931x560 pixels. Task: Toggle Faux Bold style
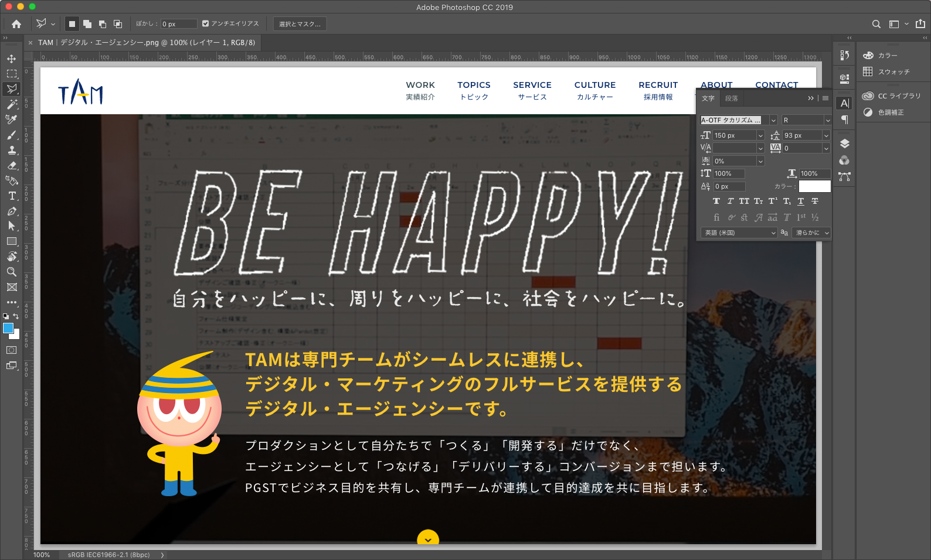coord(716,201)
